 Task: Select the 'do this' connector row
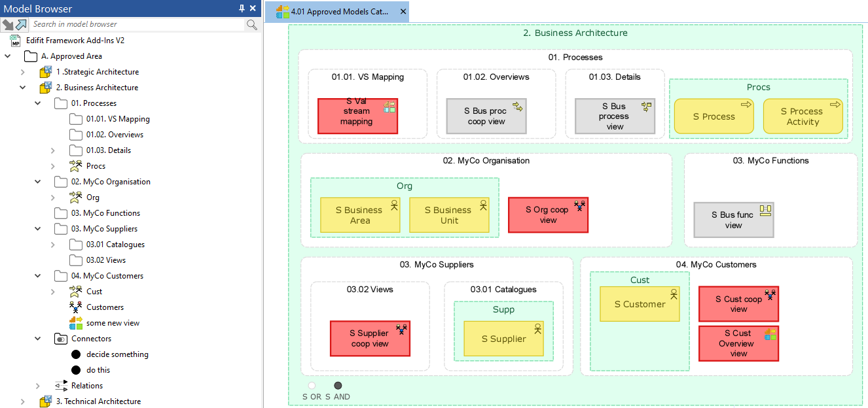click(x=98, y=370)
